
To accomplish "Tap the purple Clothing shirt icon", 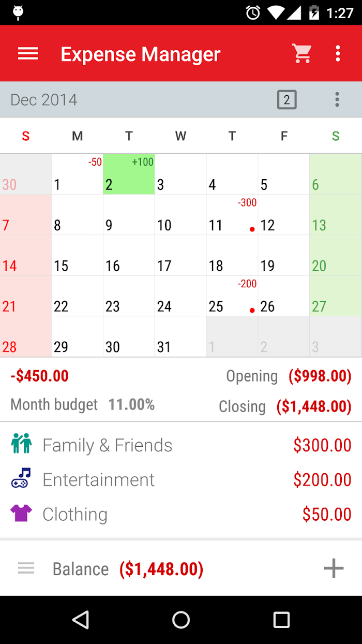I will (x=21, y=514).
